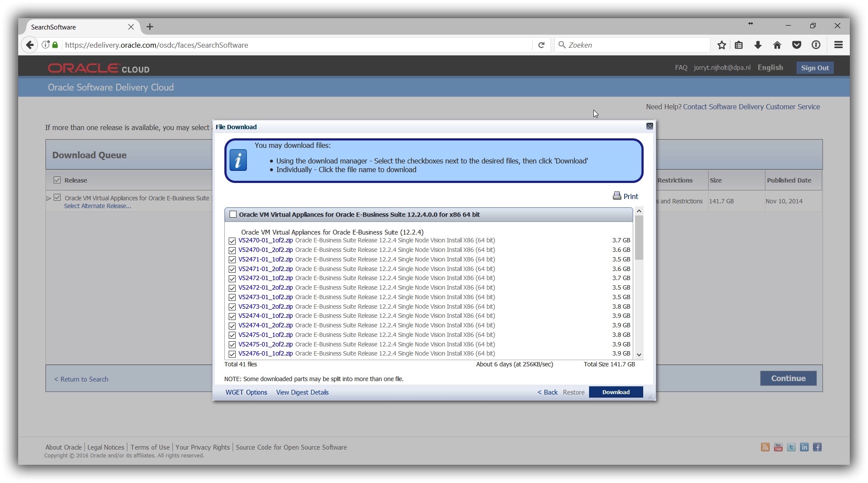Screen dimensions: 868x483
Task: Close the SearchSoftware tab
Action: pyautogui.click(x=131, y=27)
